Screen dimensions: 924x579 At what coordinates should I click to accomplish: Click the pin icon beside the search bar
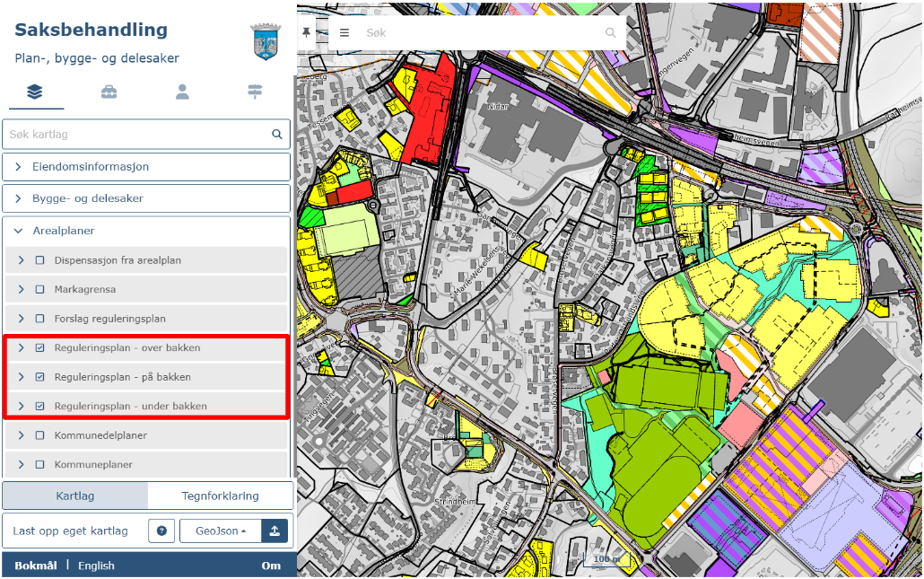[x=307, y=32]
